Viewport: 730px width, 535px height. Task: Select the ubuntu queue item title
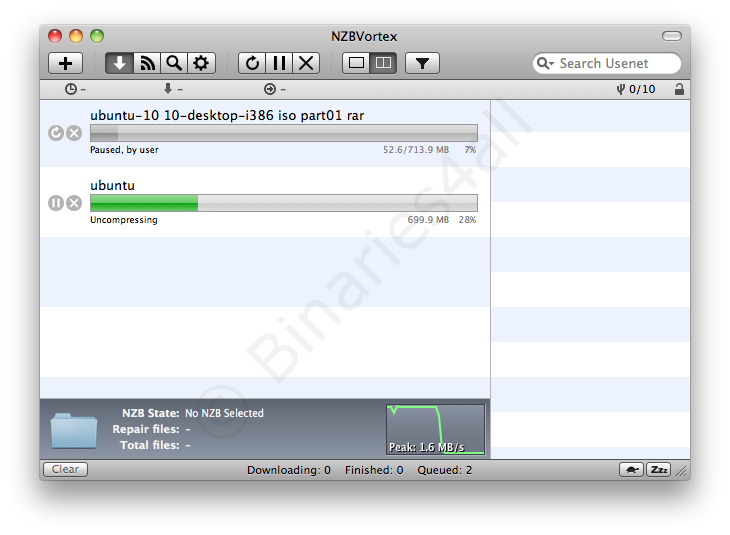(x=113, y=185)
